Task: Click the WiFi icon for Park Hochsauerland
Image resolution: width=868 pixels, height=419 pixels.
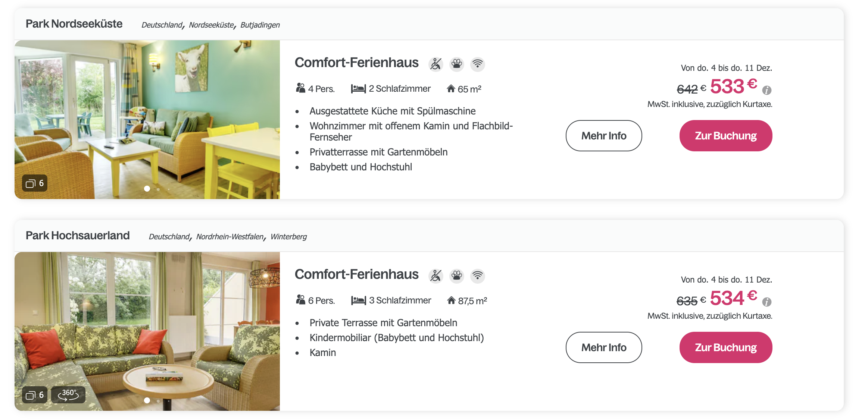Action: tap(477, 276)
